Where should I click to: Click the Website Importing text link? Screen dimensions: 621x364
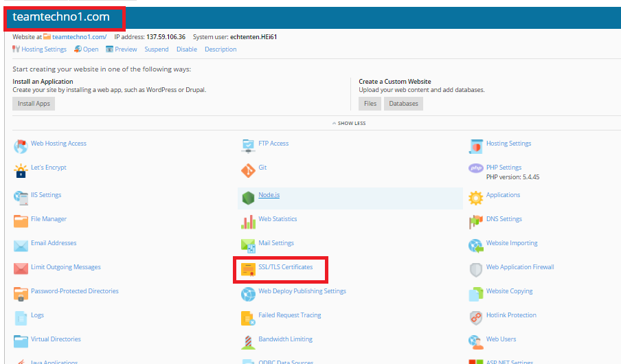[512, 243]
